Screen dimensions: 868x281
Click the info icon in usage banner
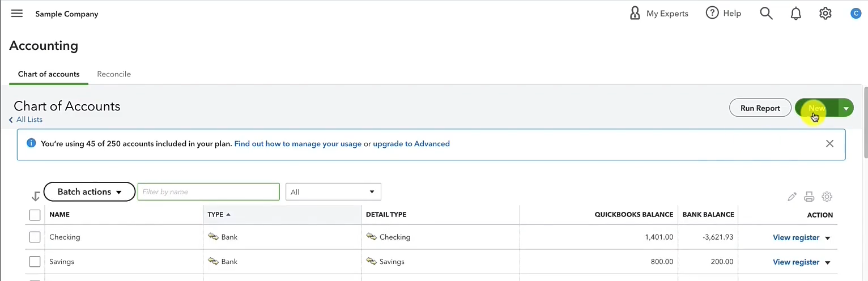point(31,143)
